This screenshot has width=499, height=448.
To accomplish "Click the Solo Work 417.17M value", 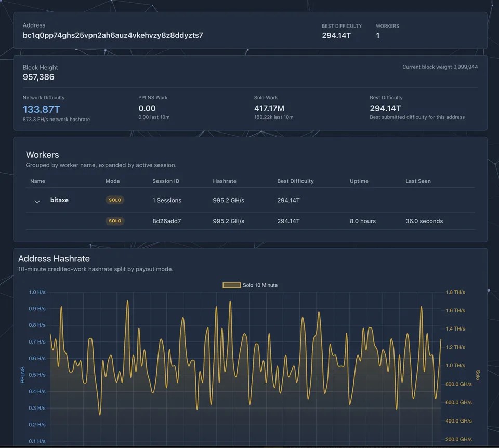I will [x=269, y=108].
